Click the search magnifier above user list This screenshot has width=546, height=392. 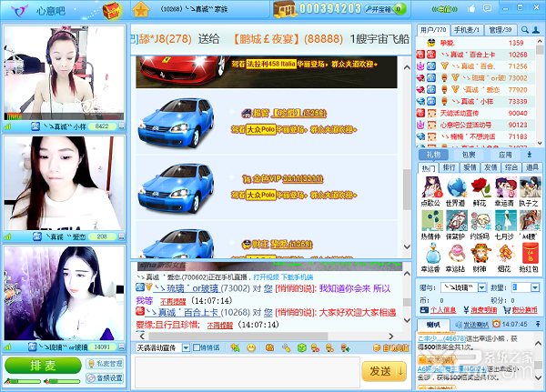tap(525, 30)
